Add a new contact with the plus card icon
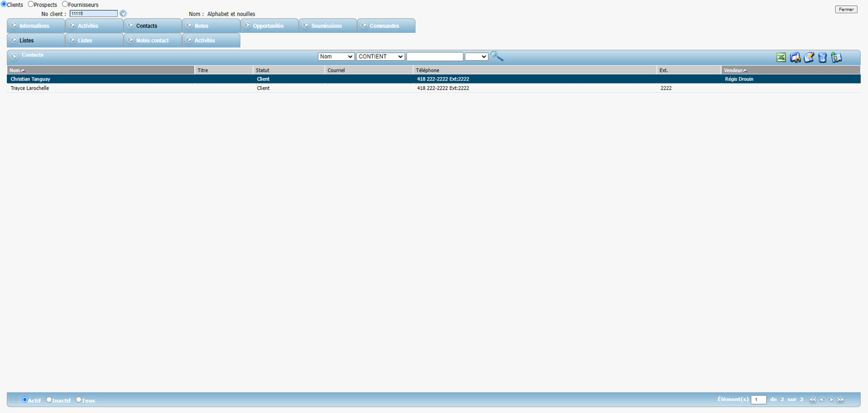The height and width of the screenshot is (413, 868). [x=836, y=57]
